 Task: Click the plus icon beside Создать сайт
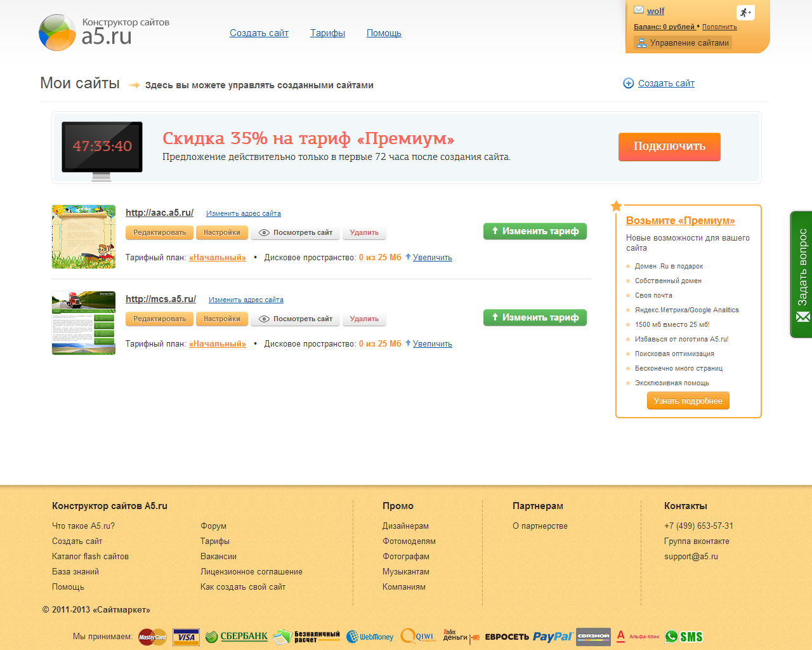coord(628,83)
